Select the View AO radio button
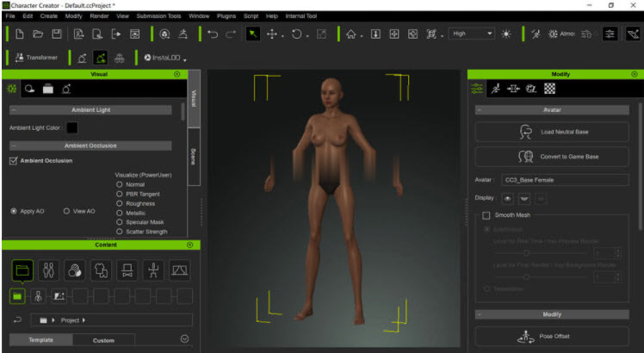This screenshot has width=644, height=353. click(67, 210)
